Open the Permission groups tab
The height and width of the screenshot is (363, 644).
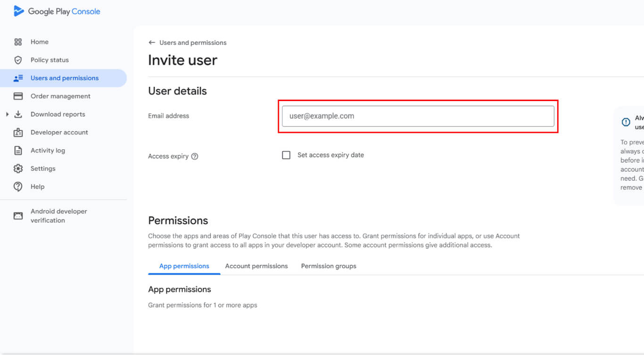coord(329,266)
